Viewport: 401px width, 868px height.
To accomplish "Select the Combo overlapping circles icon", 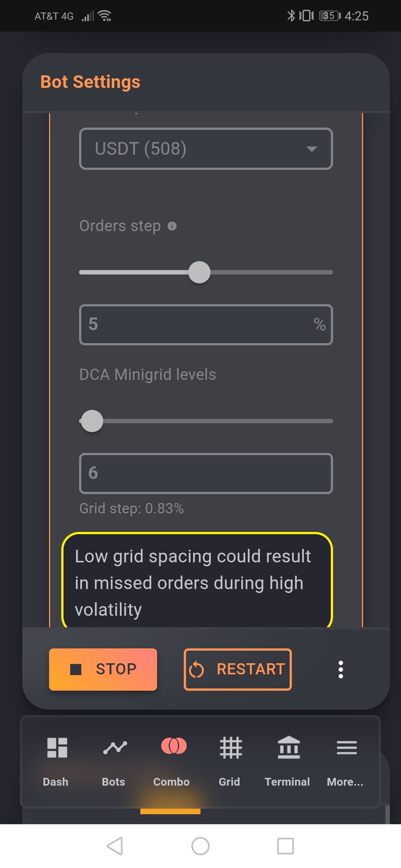I will [174, 746].
